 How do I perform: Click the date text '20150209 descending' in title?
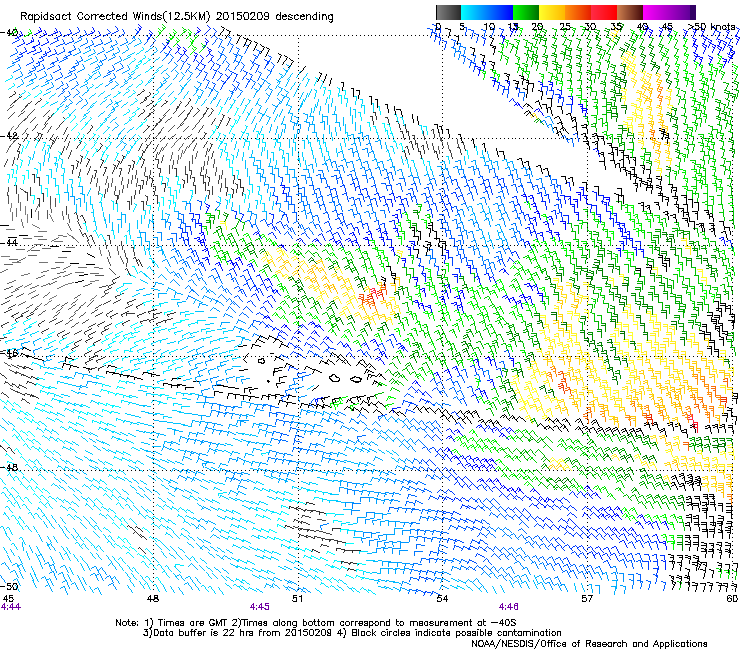(x=275, y=17)
